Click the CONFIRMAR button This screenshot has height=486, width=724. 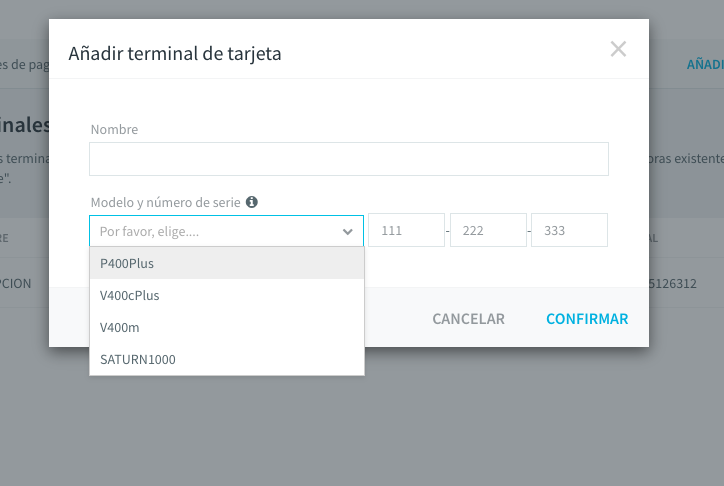(587, 319)
